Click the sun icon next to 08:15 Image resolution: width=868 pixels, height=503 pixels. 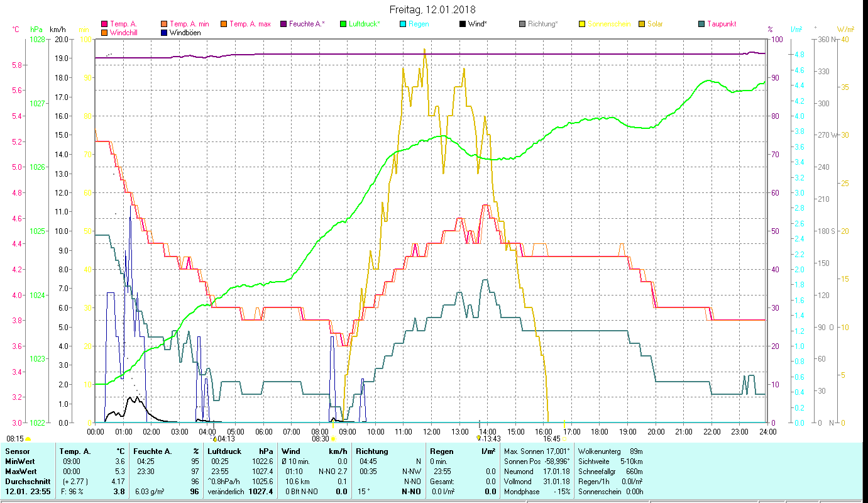pos(28,439)
